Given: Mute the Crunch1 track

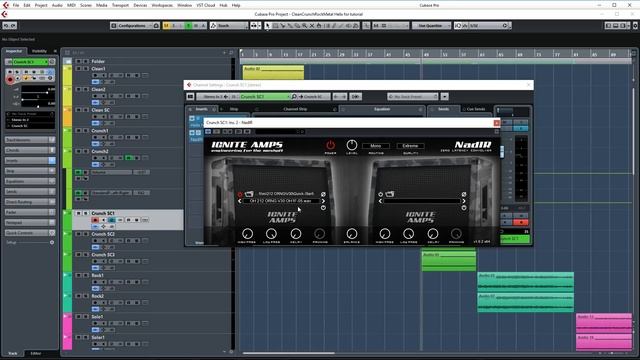Looking at the screenshot, I should coord(78,131).
